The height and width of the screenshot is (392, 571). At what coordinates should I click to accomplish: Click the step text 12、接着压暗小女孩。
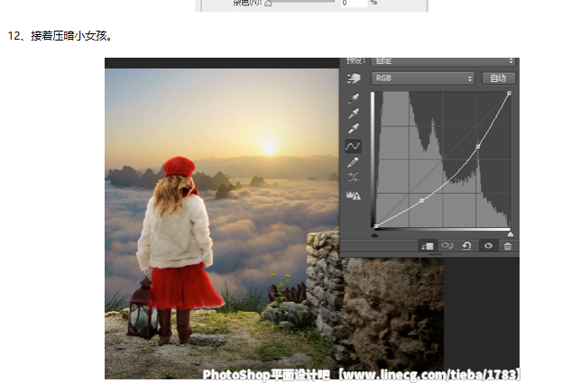click(60, 36)
